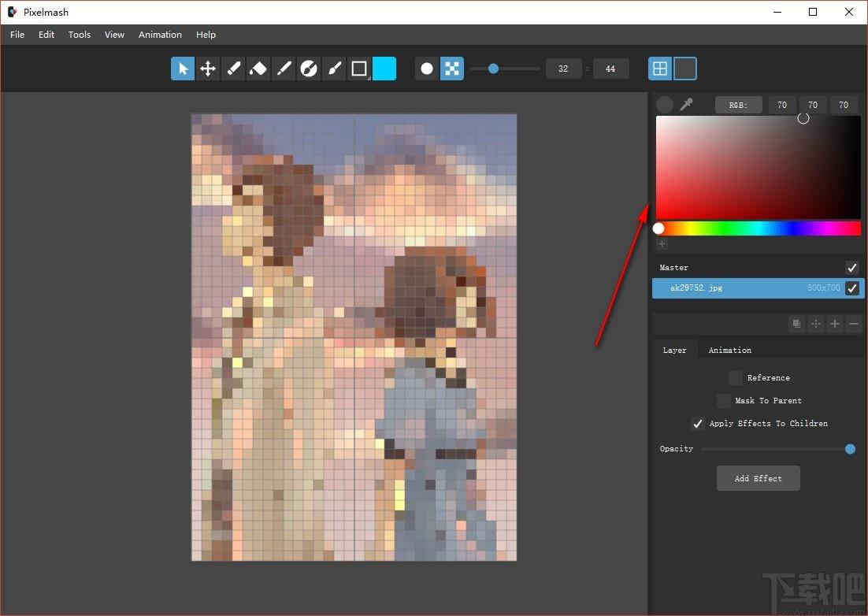Click the resolution slider handle in toolbar
This screenshot has width=868, height=616.
click(x=493, y=69)
